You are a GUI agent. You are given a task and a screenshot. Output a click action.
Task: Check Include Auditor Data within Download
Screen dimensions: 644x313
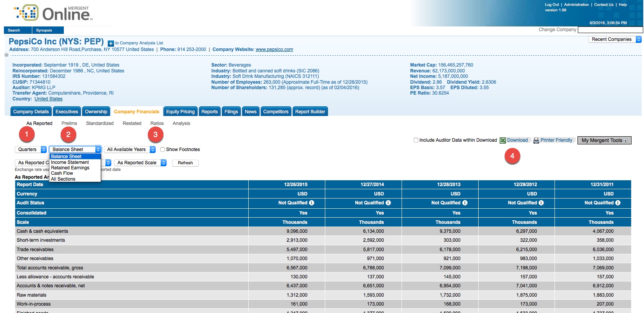[x=416, y=140]
